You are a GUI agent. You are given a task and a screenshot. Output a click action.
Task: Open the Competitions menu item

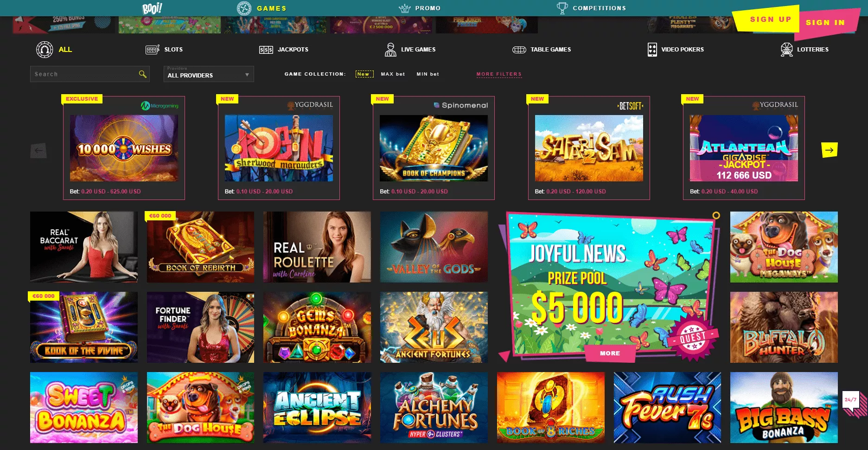pyautogui.click(x=591, y=8)
